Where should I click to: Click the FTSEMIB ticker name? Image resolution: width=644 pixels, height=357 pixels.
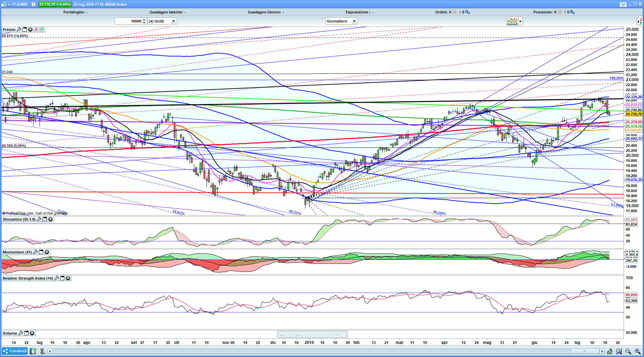tap(19, 4)
